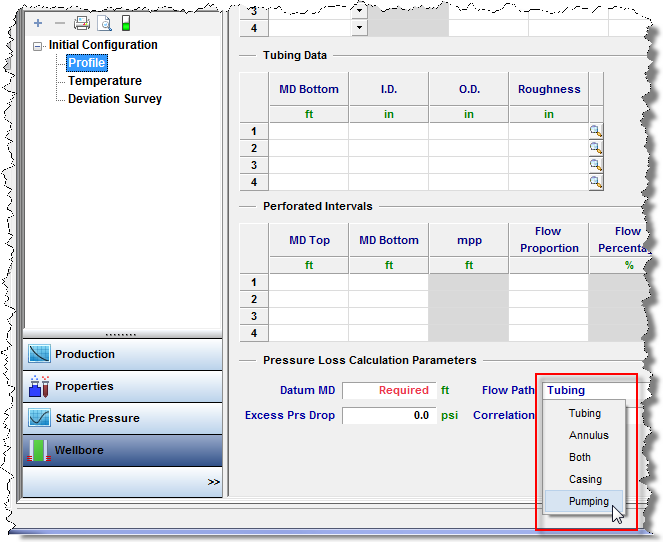The width and height of the screenshot is (663, 542).
Task: Click magnifier icon in Tubing Data row 4
Action: 596,182
